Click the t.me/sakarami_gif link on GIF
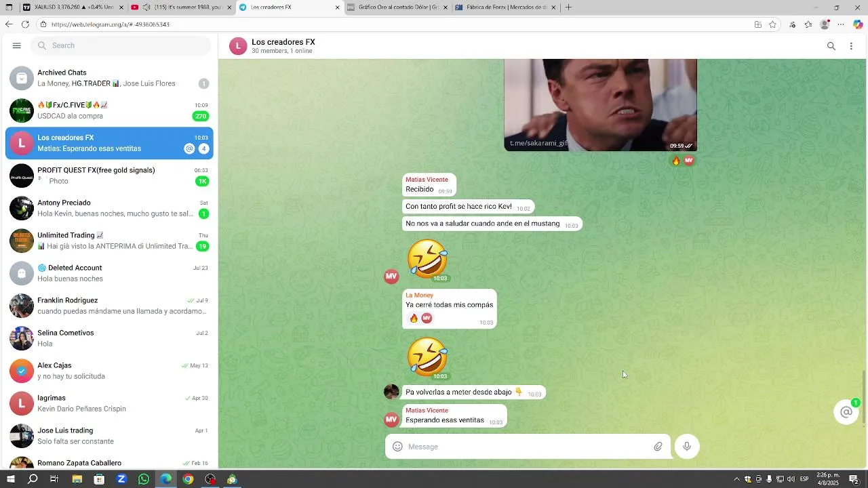The image size is (868, 488). (x=538, y=144)
